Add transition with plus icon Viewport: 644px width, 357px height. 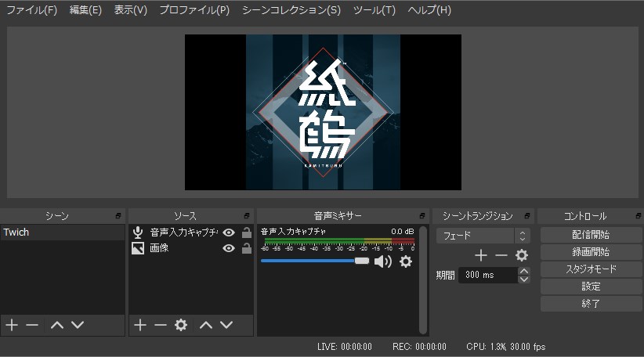click(481, 255)
